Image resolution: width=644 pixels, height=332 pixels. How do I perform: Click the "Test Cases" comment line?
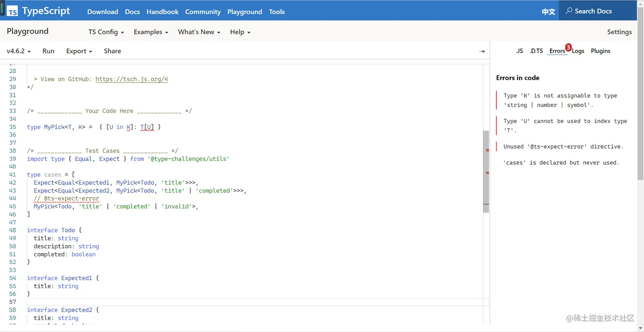(102, 151)
